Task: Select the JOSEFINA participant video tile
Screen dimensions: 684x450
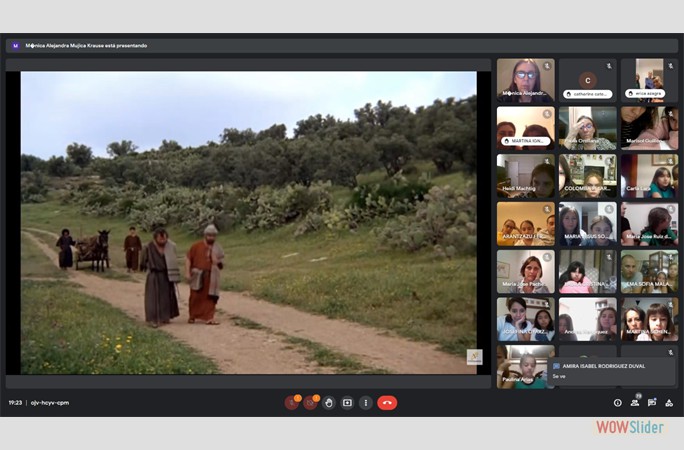Action: (526, 319)
